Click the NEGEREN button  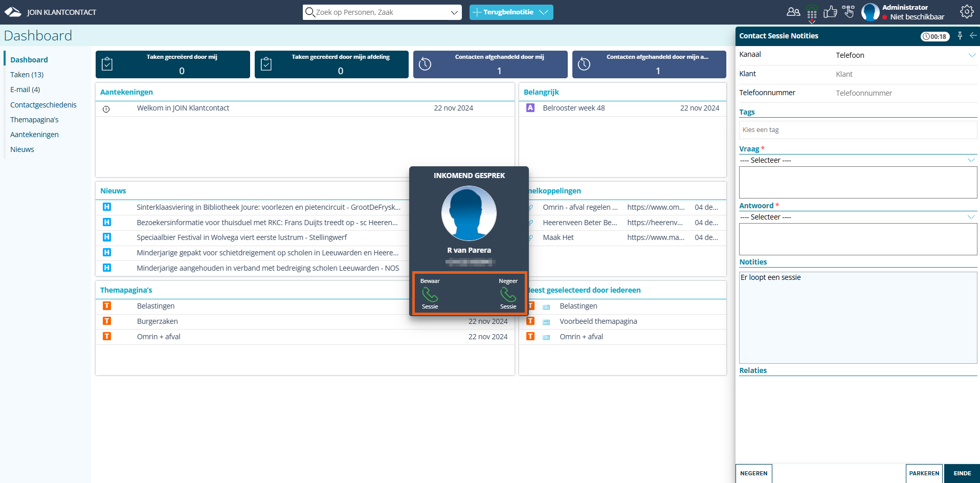pyautogui.click(x=754, y=473)
